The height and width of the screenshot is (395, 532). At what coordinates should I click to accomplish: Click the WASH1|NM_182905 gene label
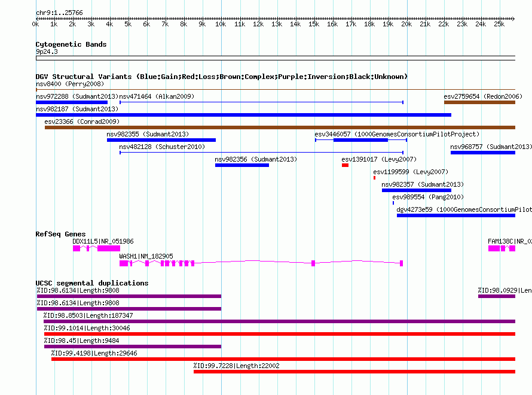pyautogui.click(x=146, y=256)
